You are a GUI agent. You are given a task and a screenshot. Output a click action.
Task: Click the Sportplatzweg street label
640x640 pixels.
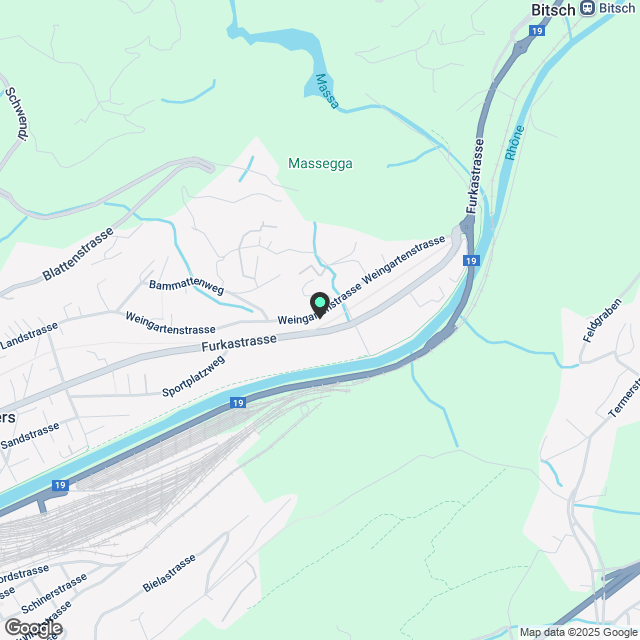click(193, 376)
